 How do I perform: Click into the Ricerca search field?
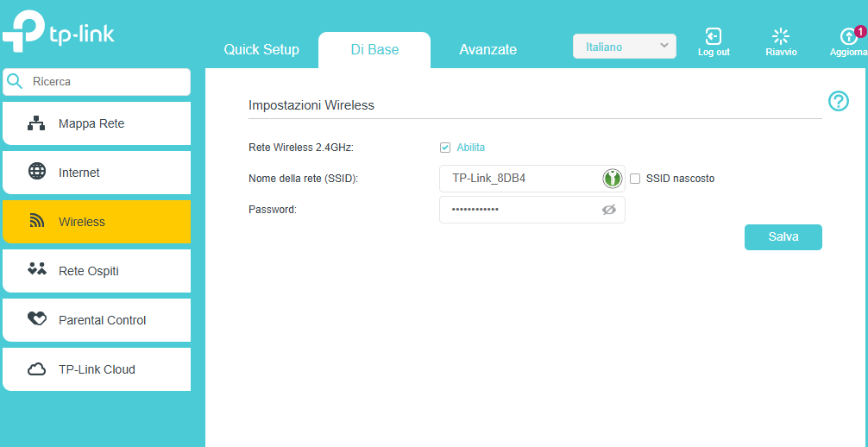pos(97,82)
